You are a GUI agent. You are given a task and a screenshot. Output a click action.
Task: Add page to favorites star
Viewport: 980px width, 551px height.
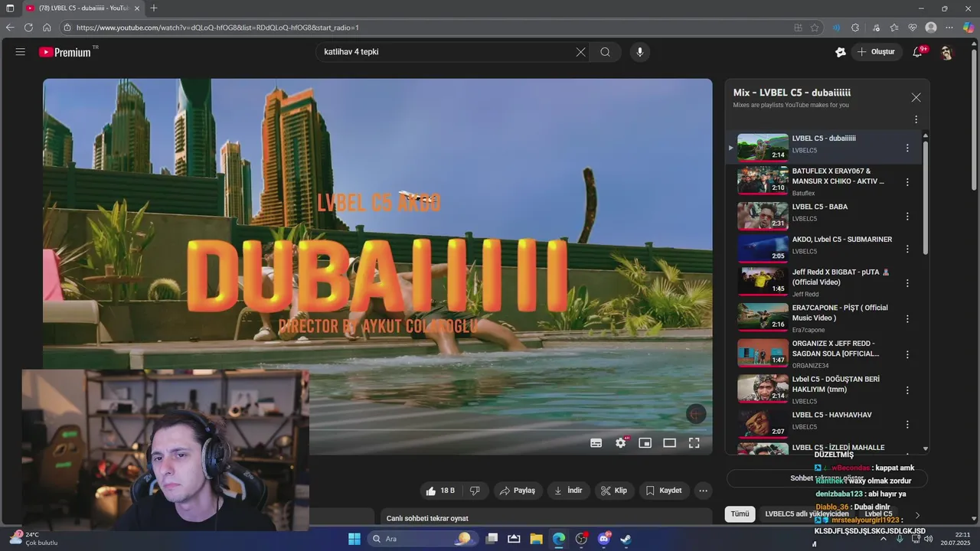tap(815, 28)
